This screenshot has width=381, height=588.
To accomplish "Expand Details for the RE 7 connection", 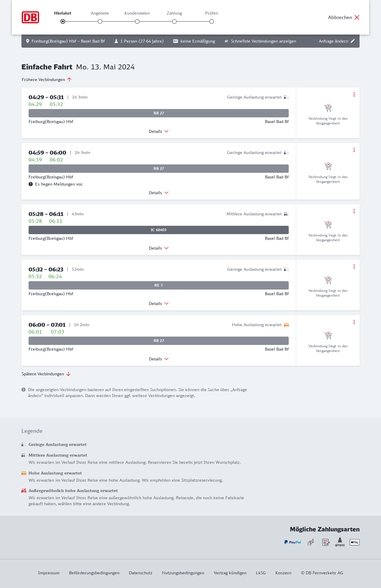I will point(159,304).
